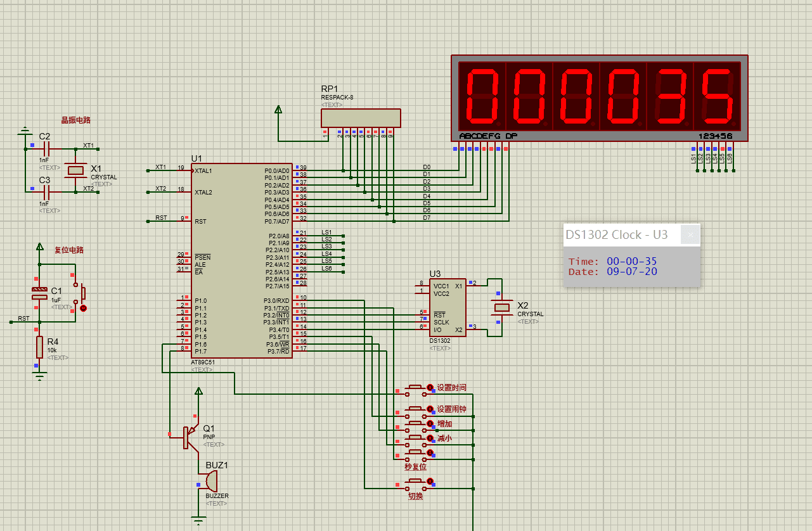Screen dimensions: 812x531
Task: Click the ground symbol above capacitor C2
Action: point(25,131)
